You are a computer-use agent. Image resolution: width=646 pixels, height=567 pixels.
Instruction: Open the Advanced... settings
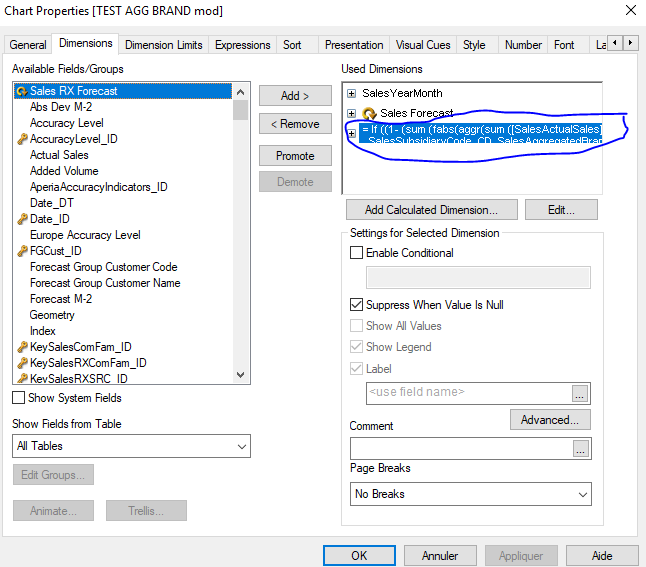click(550, 419)
